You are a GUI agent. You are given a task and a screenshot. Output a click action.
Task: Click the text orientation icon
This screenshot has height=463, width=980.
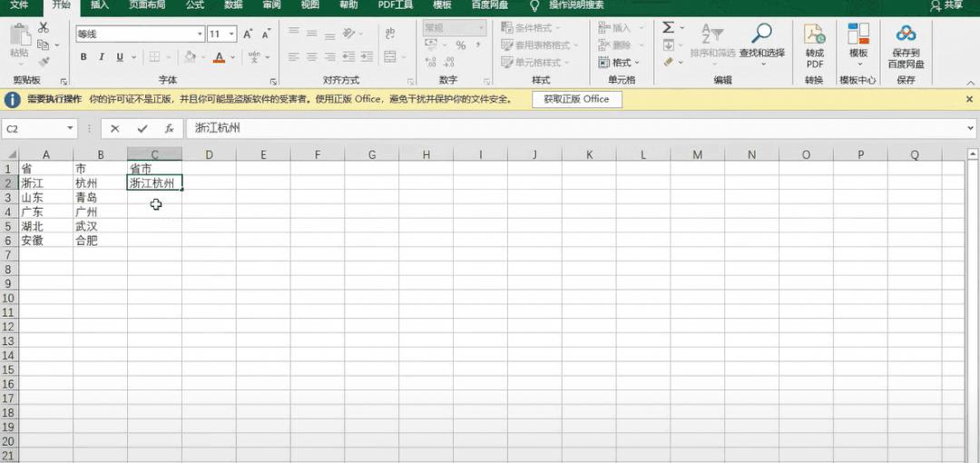tap(349, 33)
